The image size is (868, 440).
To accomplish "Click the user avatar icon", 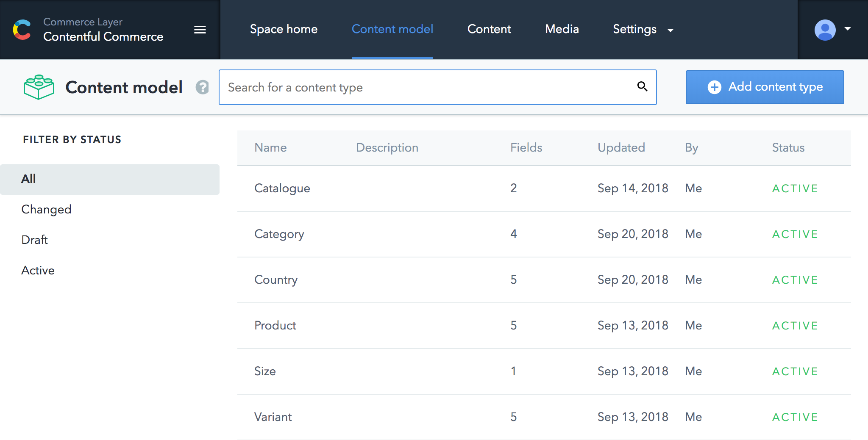I will pos(825,30).
